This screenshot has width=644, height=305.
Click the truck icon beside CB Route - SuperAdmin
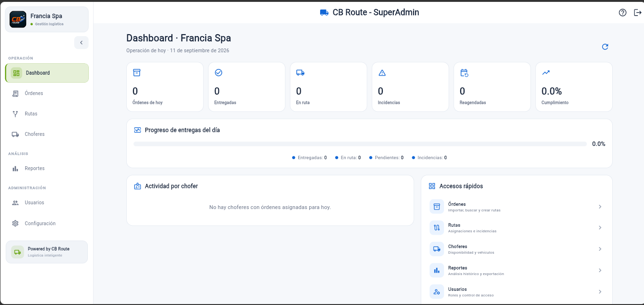click(324, 12)
